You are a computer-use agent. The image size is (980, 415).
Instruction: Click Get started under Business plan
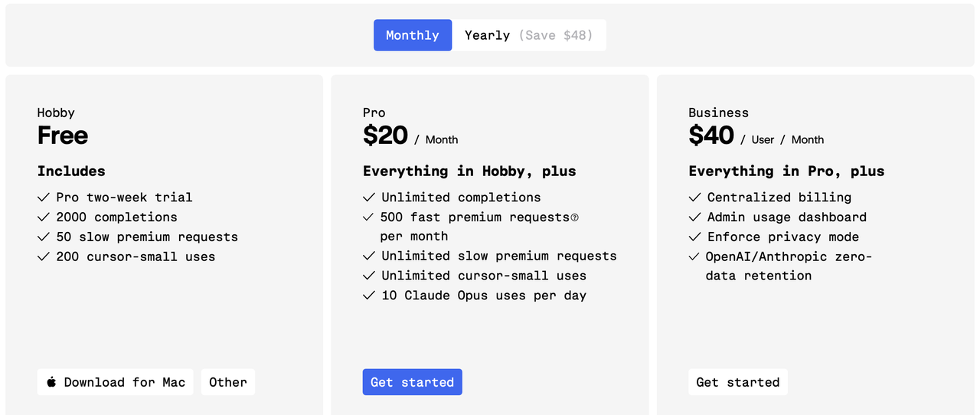[737, 382]
